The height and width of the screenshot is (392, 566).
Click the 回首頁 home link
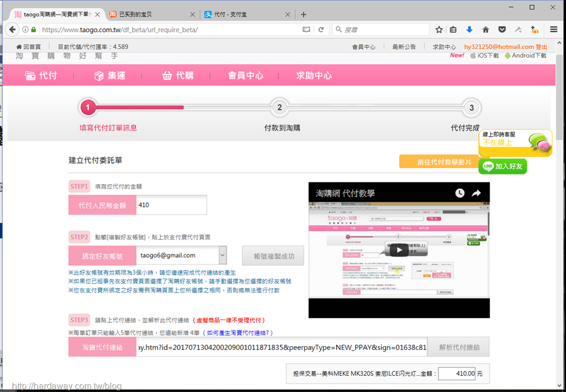tap(29, 46)
